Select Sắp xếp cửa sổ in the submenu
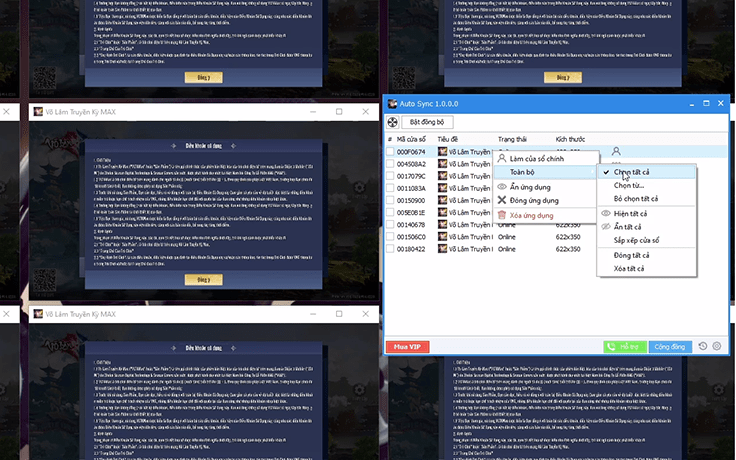736x460 pixels. point(646,240)
